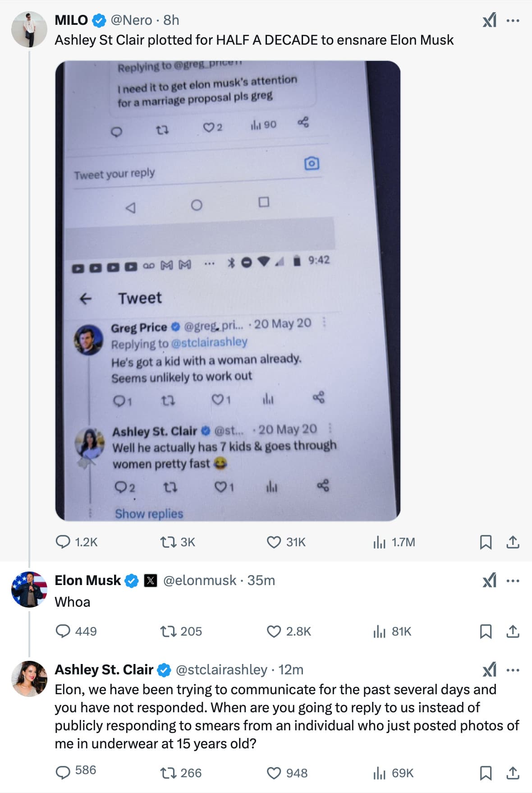Open the @stclairashley handle link

point(221,669)
